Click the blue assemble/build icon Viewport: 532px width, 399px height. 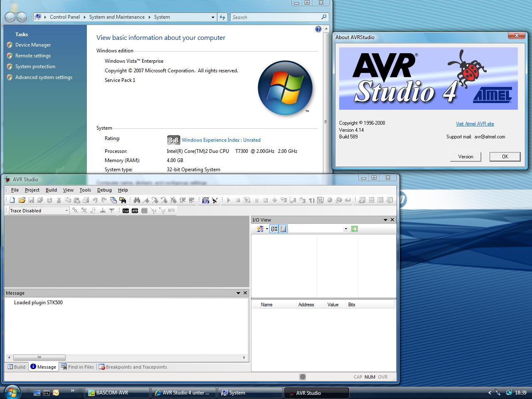206,200
